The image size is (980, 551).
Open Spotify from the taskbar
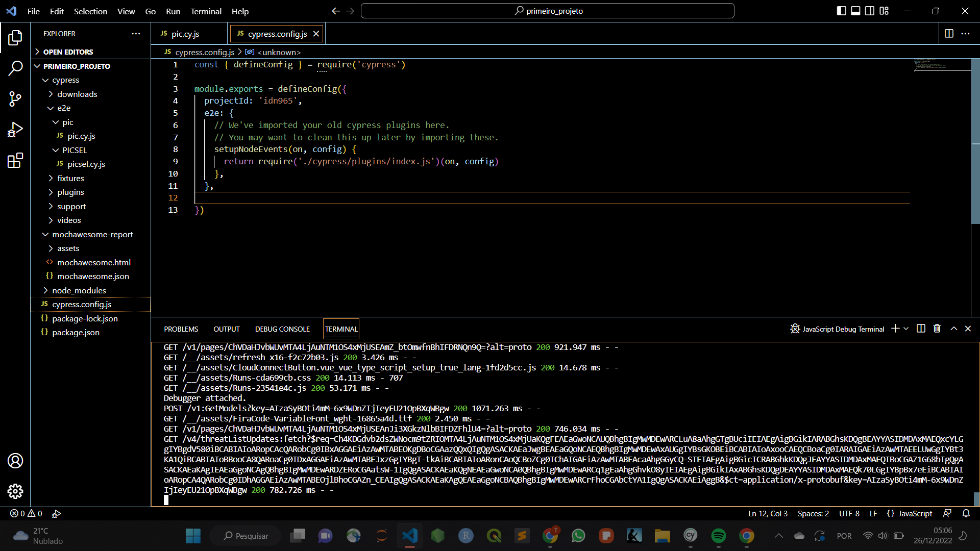718,536
